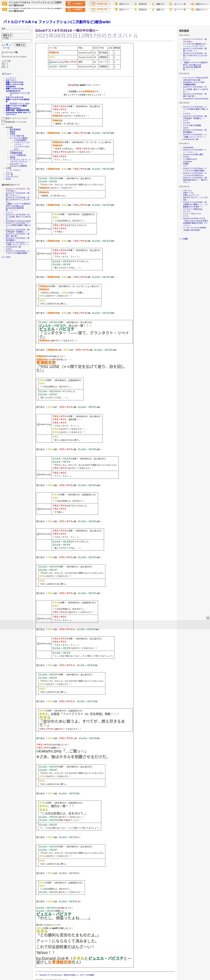This screenshot has width=210, height=980.
Task: Open the 旧wiki menu link
Action: pos(8,179)
